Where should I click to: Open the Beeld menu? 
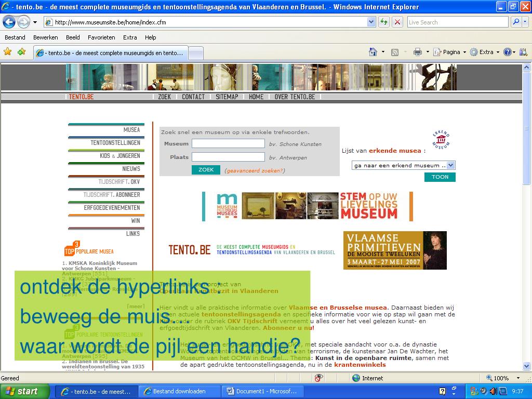tap(73, 37)
